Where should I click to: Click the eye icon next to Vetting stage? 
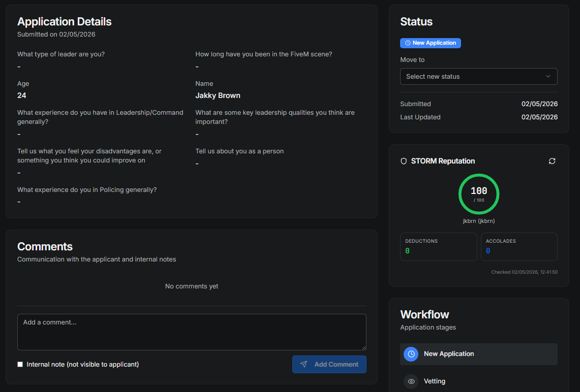(x=411, y=381)
